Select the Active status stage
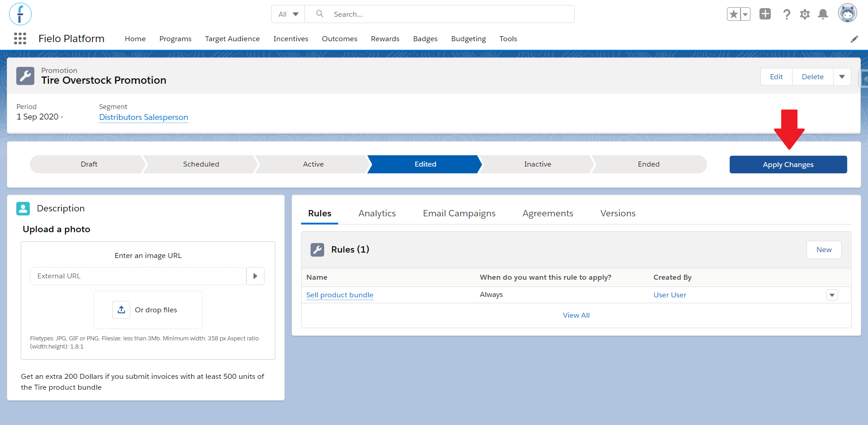Image resolution: width=868 pixels, height=425 pixels. coord(313,164)
